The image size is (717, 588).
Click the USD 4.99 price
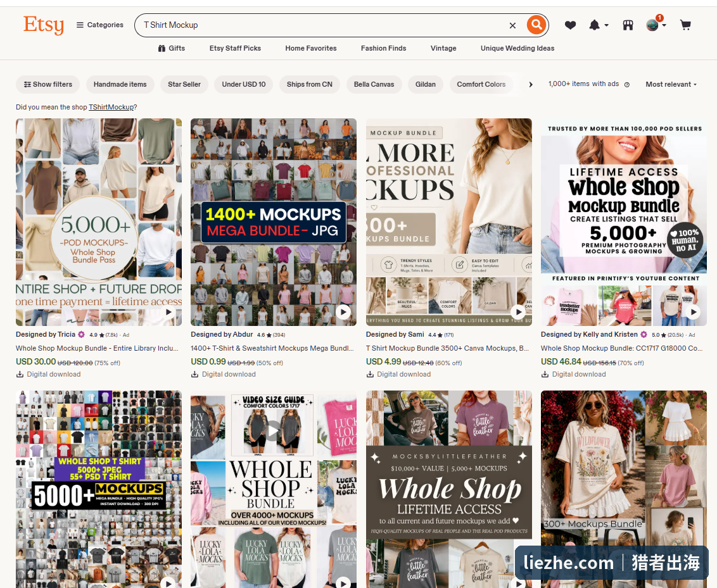384,361
